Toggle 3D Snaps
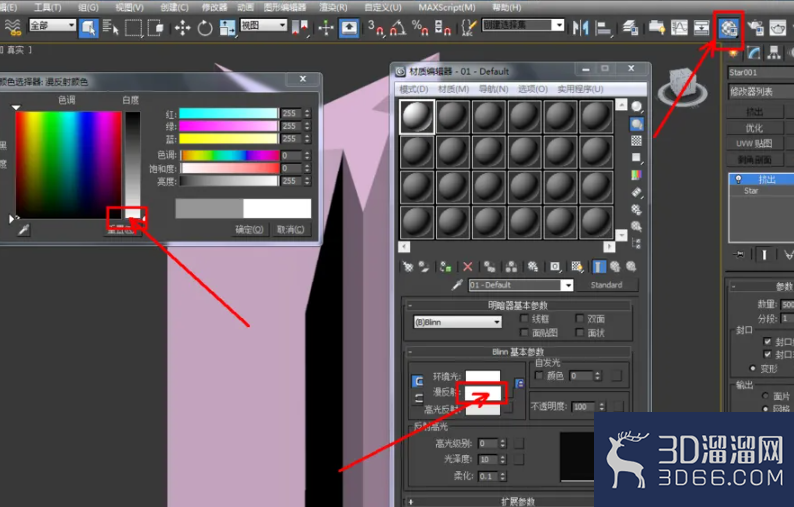 coord(375,27)
